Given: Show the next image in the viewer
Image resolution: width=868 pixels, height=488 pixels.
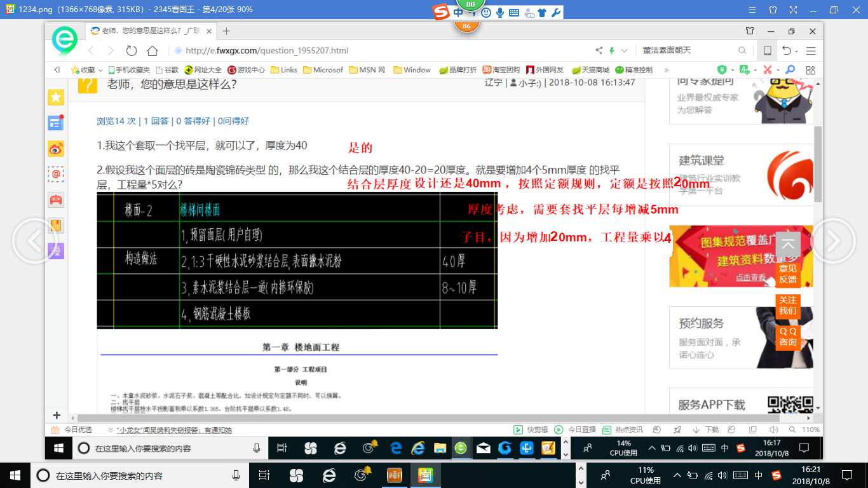Looking at the screenshot, I should 834,241.
